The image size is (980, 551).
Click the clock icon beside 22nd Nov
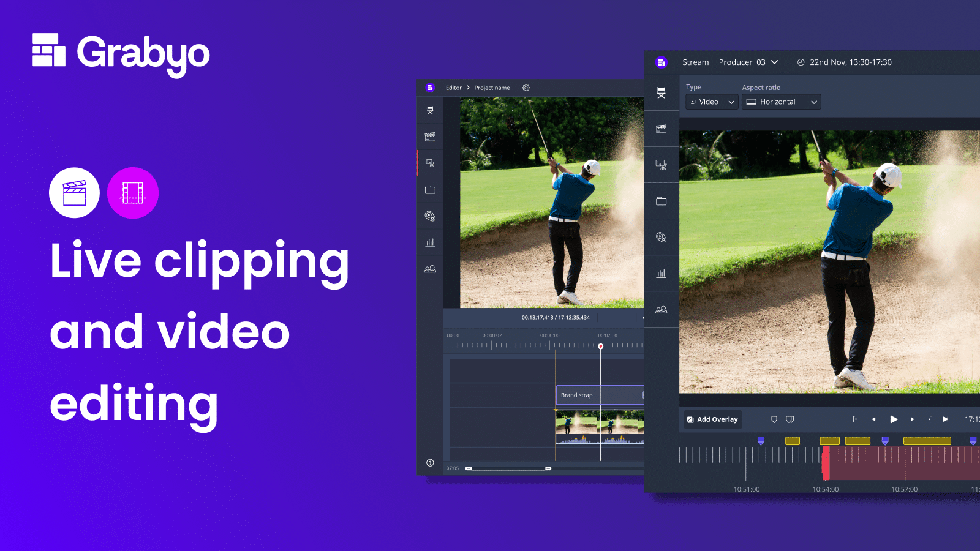(x=801, y=62)
